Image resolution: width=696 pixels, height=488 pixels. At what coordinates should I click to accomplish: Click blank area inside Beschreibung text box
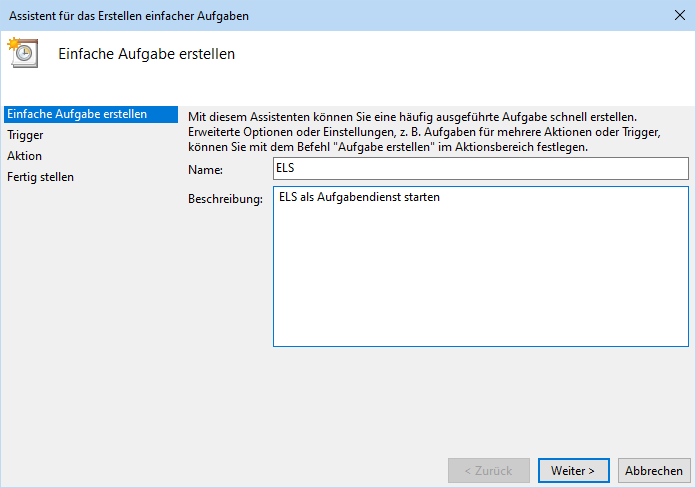pos(480,290)
